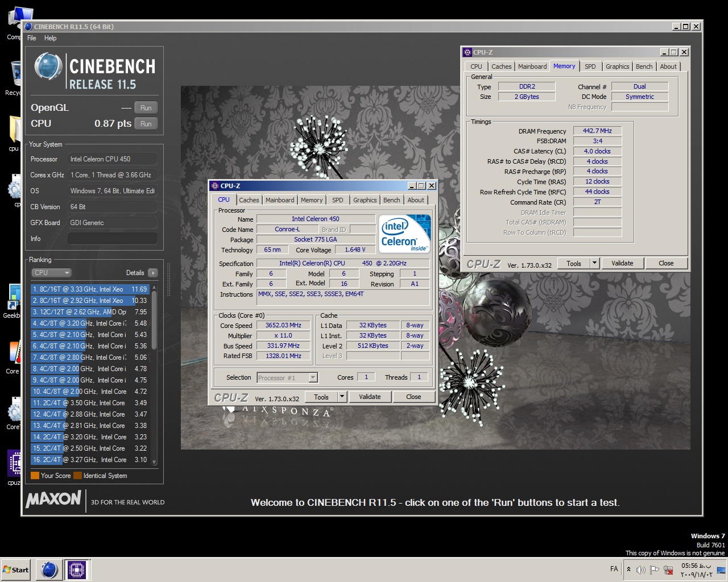Click the network tray icon
This screenshot has height=582, width=728.
click(668, 569)
